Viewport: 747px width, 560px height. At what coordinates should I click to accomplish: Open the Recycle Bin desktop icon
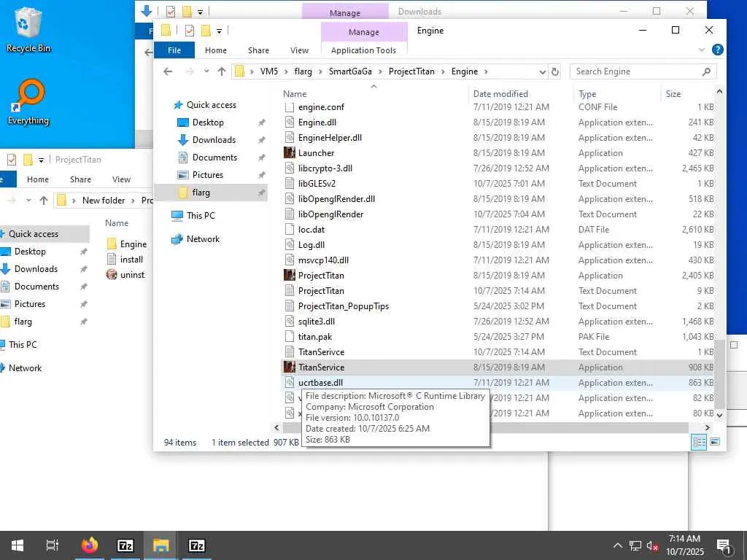click(28, 29)
